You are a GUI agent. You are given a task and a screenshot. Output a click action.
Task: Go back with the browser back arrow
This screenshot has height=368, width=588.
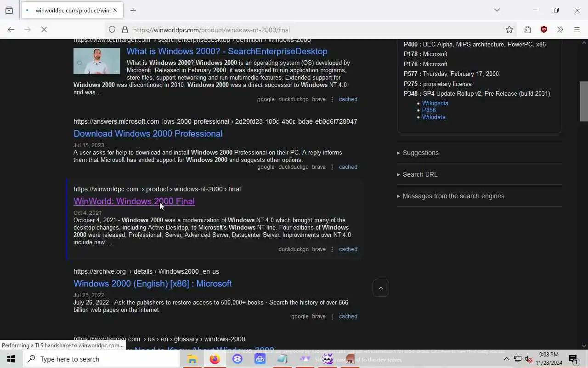[x=11, y=29]
